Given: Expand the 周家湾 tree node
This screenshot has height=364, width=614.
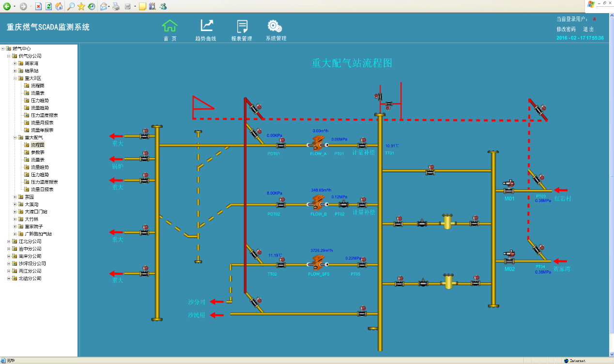Looking at the screenshot, I should (x=15, y=63).
